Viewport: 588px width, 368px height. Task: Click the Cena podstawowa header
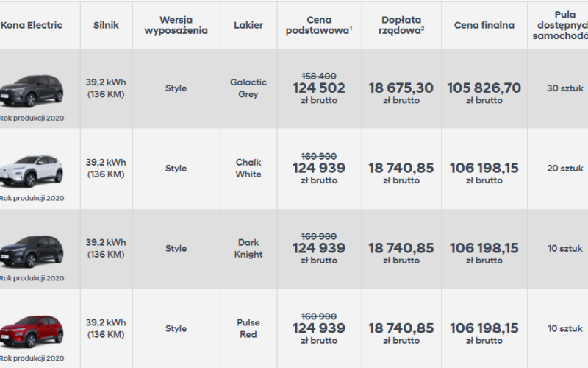(x=319, y=25)
